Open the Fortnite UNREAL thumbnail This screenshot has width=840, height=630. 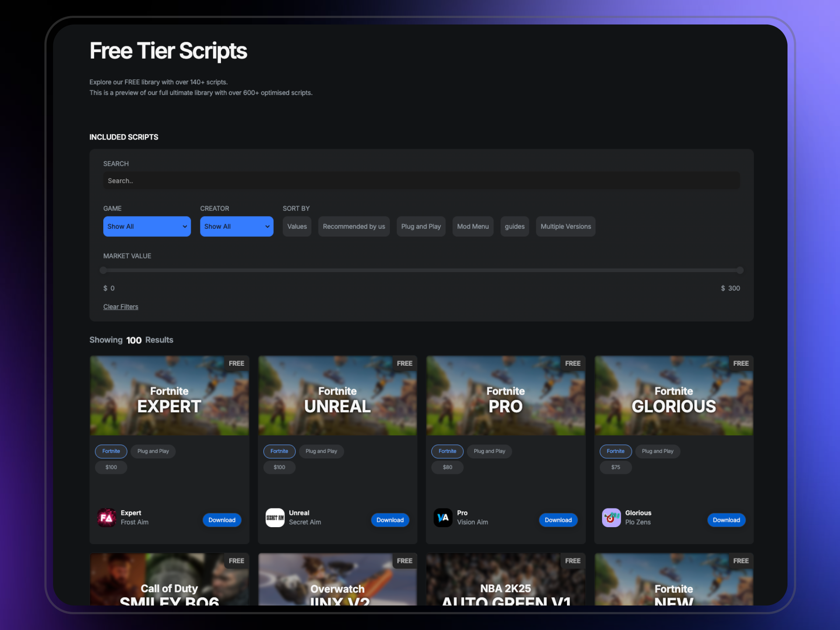pyautogui.click(x=337, y=395)
